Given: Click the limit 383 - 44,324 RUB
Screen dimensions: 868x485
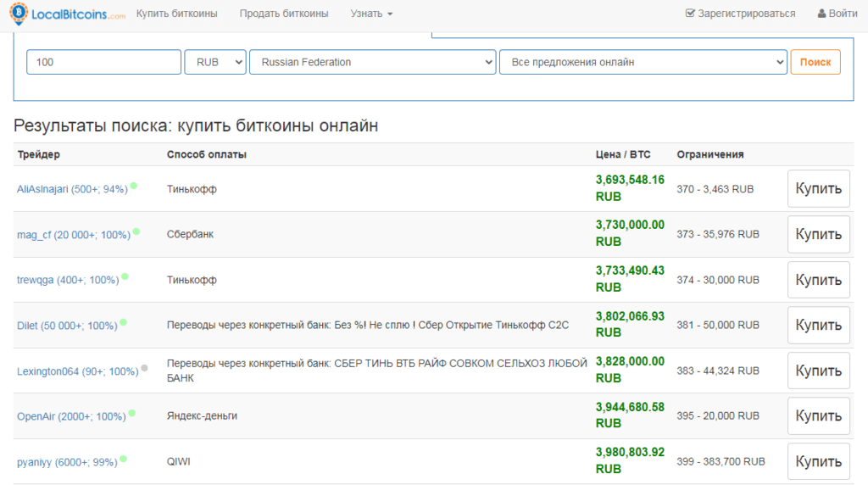Looking at the screenshot, I should (x=718, y=371).
